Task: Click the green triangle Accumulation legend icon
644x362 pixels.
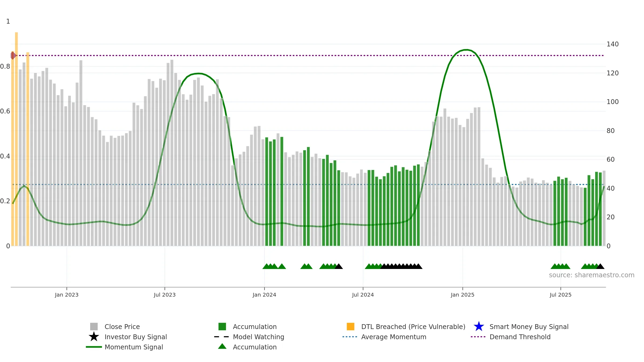Action: (x=222, y=346)
